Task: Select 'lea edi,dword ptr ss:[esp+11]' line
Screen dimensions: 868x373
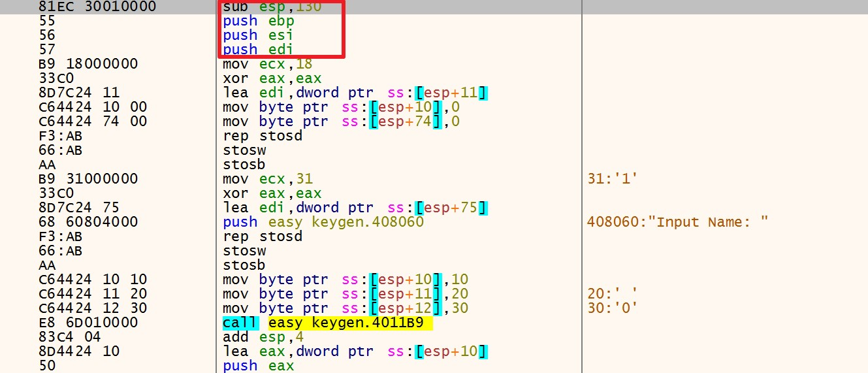Action: click(x=355, y=93)
